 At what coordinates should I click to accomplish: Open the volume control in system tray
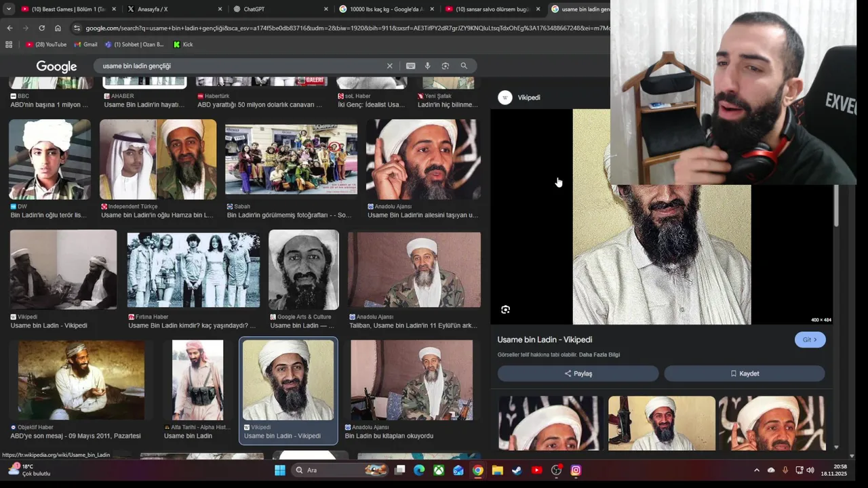click(x=810, y=470)
